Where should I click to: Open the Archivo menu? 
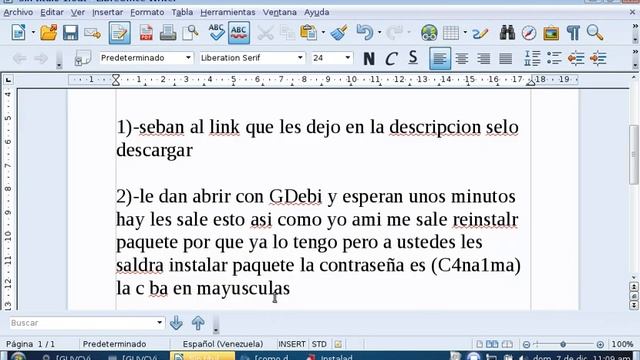tap(18, 12)
